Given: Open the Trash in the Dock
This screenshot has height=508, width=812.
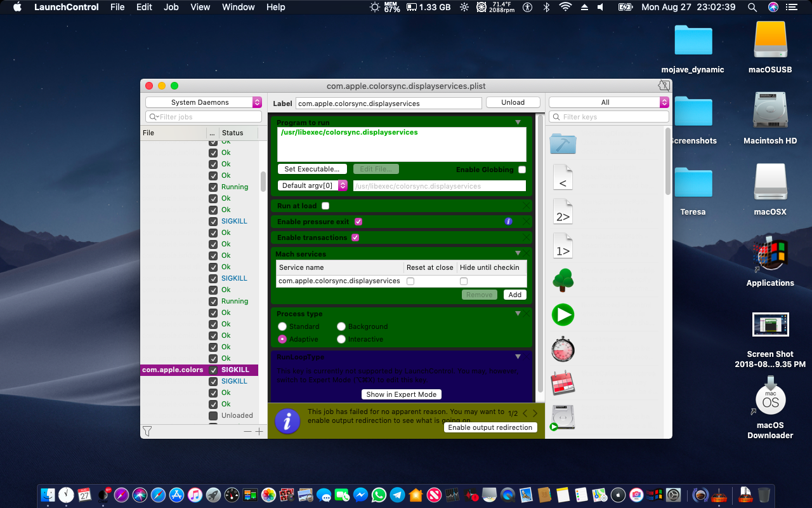Looking at the screenshot, I should pos(764,495).
